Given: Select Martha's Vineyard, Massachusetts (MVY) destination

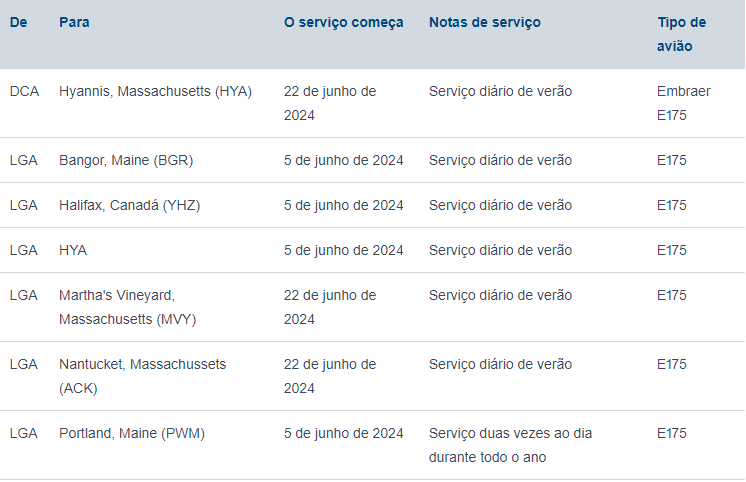Looking at the screenshot, I should (127, 307).
